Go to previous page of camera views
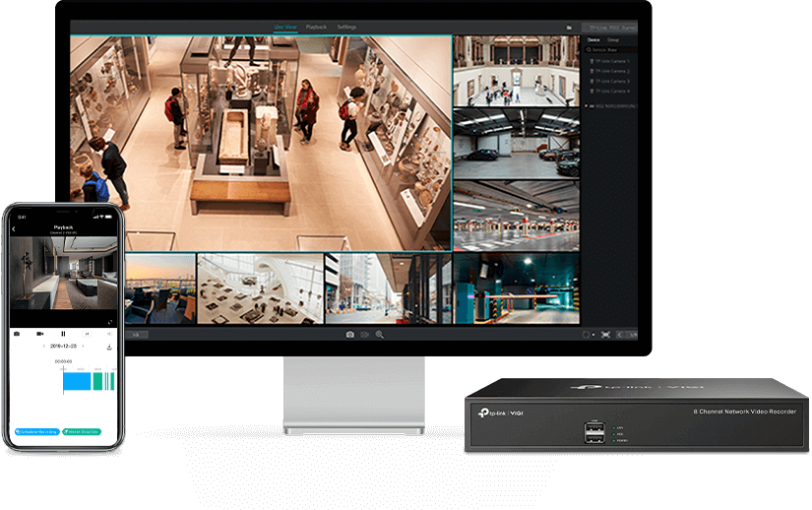Screen dimensions: 812x510 [x=619, y=335]
